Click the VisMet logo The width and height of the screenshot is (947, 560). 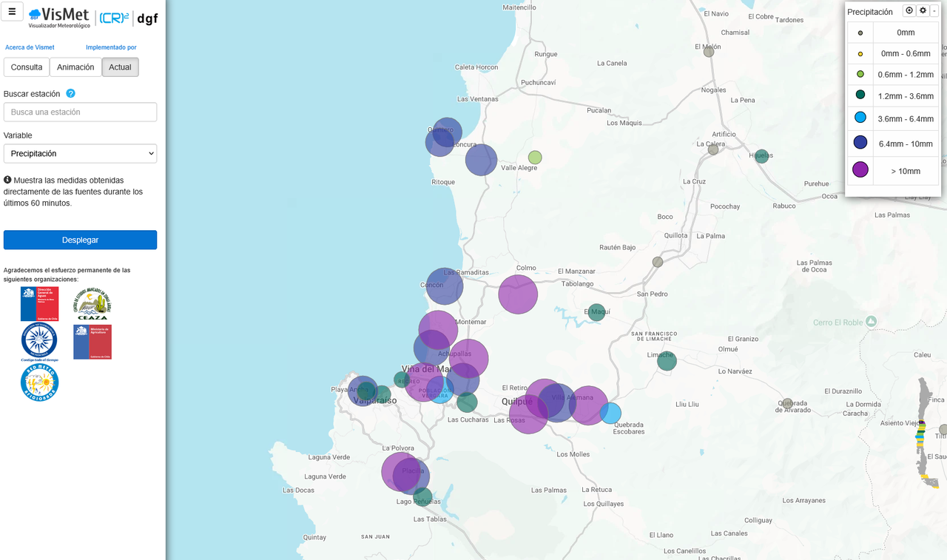coord(59,18)
